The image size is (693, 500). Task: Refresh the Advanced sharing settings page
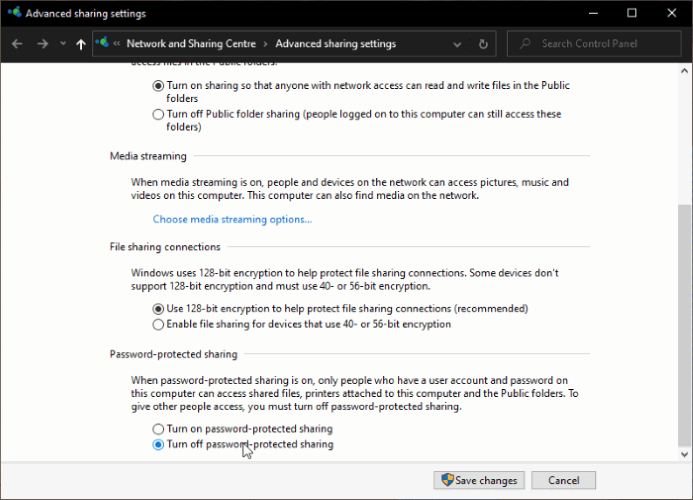[484, 44]
